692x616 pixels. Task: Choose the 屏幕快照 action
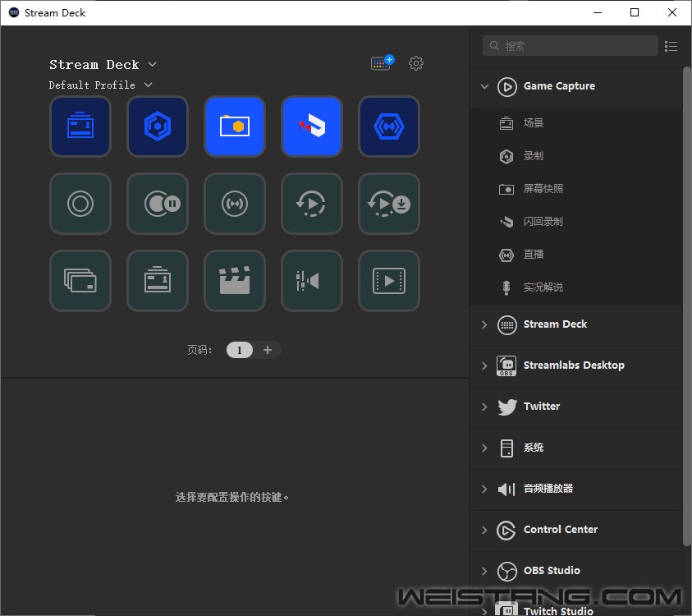576,189
